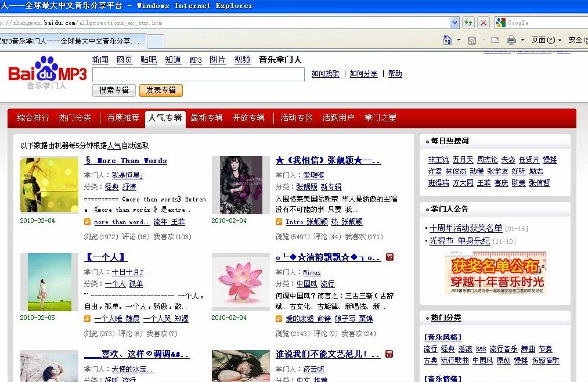Open the 视频 navigation link
This screenshot has width=588, height=382.
tap(242, 60)
